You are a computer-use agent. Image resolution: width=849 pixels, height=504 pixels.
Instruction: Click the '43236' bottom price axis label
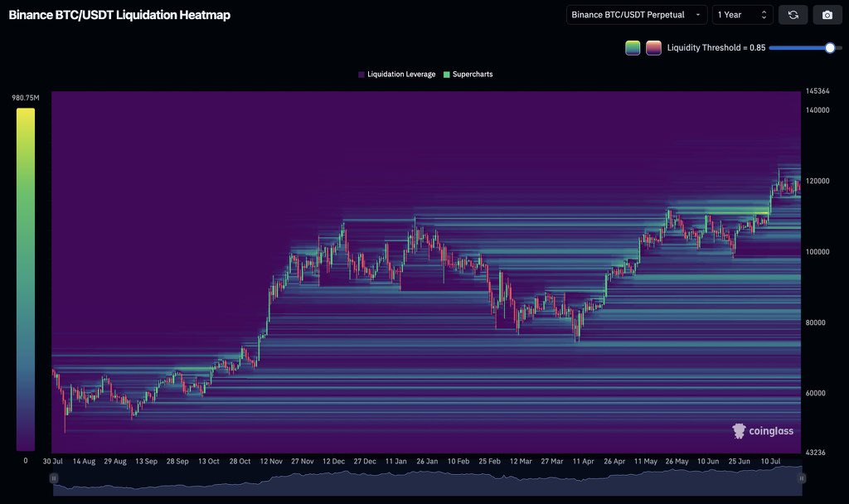click(816, 453)
